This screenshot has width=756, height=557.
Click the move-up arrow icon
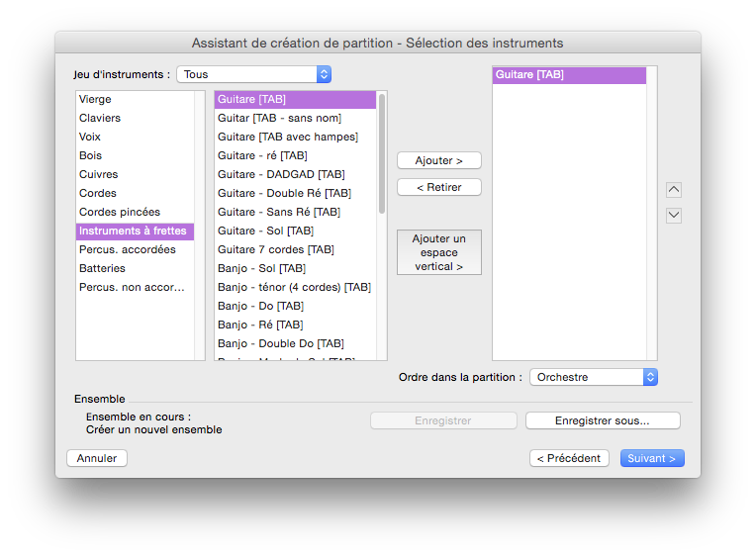[674, 190]
